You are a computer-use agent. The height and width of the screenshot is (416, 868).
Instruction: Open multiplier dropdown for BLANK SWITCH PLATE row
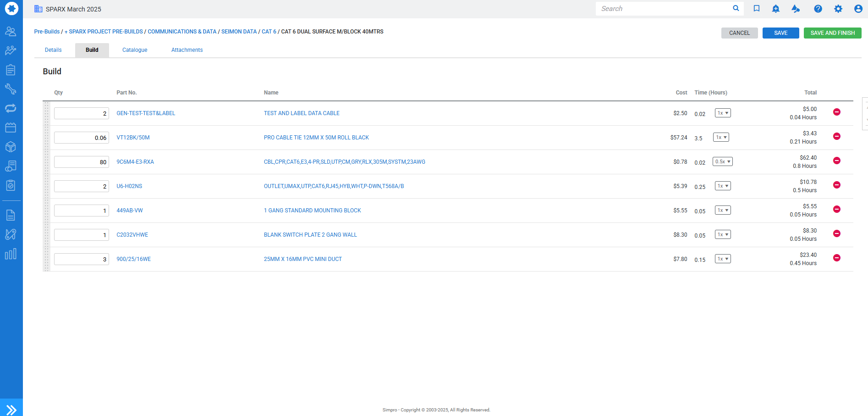(722, 234)
